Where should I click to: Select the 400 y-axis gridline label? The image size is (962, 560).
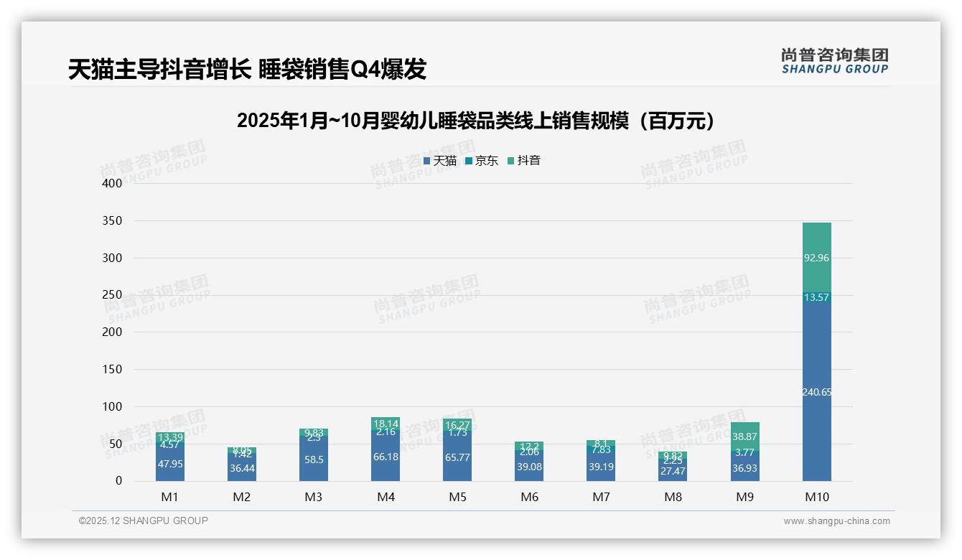click(x=113, y=183)
